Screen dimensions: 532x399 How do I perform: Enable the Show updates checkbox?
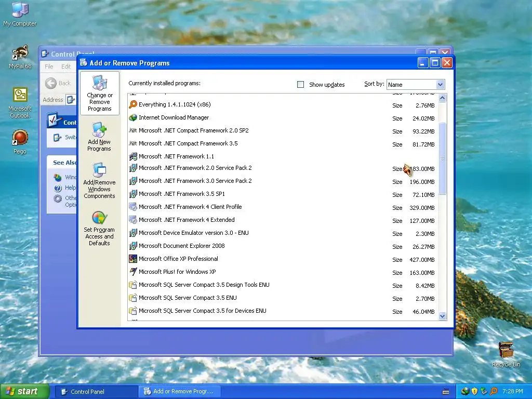pyautogui.click(x=301, y=85)
